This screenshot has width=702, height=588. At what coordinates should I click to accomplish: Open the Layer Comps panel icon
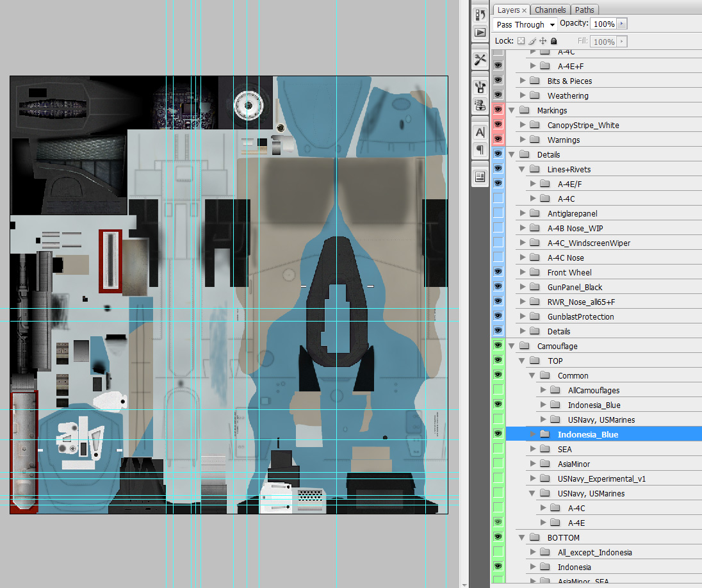[480, 177]
